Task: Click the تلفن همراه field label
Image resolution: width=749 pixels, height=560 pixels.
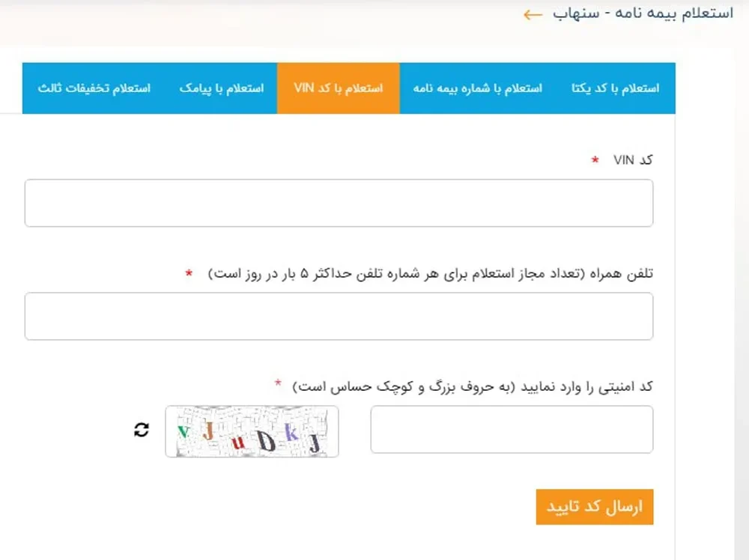Action: [431, 273]
